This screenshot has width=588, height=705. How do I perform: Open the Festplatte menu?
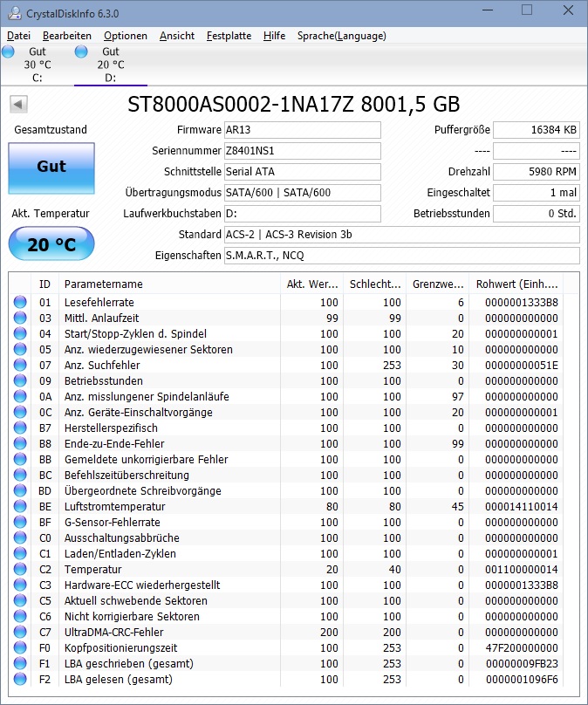point(229,36)
